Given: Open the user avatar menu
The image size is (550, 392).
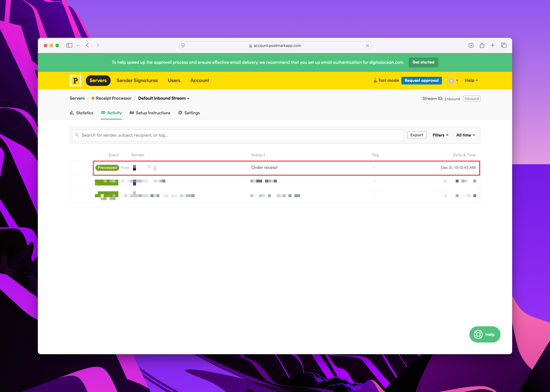Looking at the screenshot, I should [x=453, y=80].
